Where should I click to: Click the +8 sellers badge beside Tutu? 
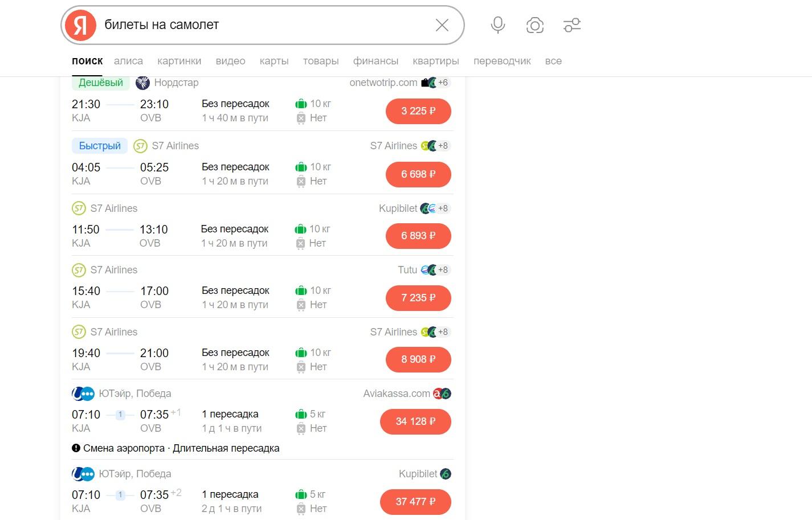(x=443, y=270)
